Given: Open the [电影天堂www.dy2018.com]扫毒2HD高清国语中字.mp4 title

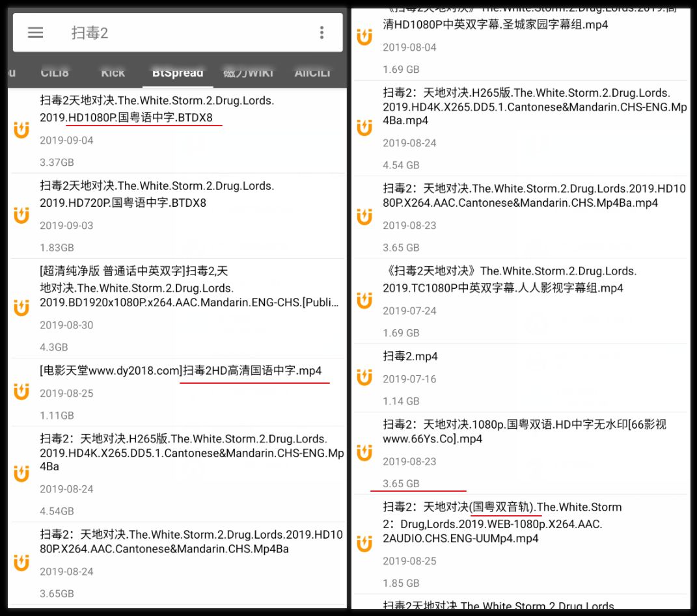Looking at the screenshot, I should (x=180, y=371).
